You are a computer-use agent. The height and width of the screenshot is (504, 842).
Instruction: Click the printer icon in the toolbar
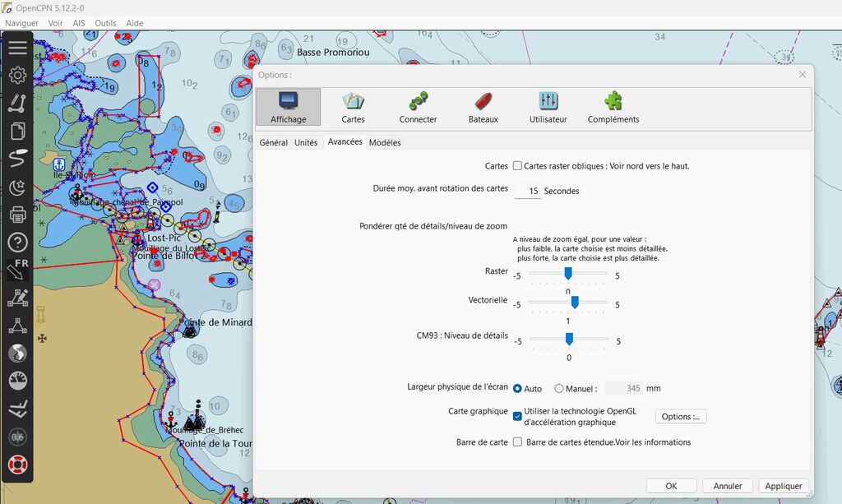coord(17,215)
